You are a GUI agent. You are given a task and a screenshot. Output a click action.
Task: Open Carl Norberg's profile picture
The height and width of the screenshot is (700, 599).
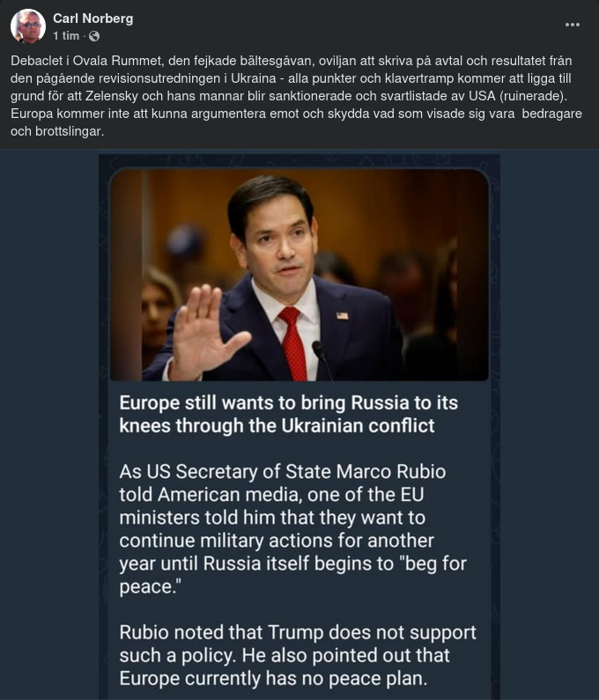(x=28, y=26)
